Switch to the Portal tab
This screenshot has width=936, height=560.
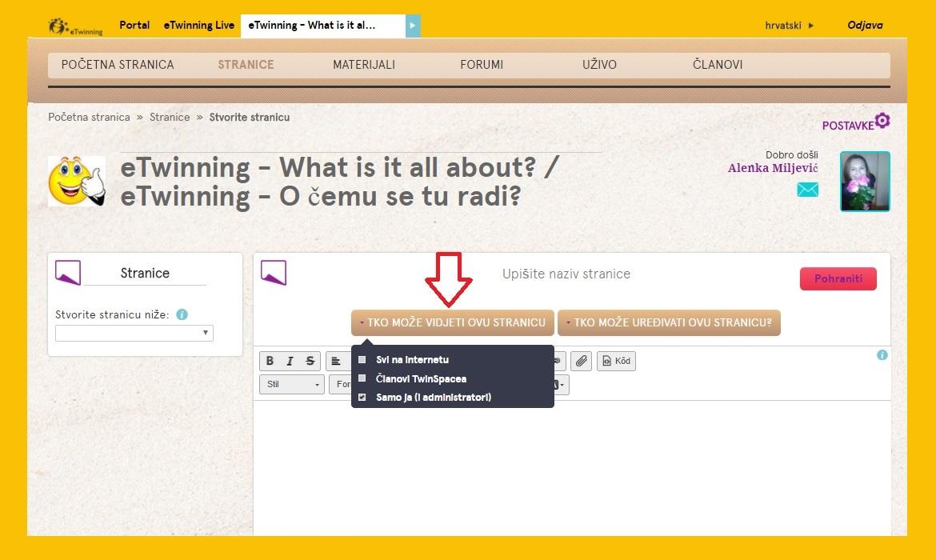[134, 25]
